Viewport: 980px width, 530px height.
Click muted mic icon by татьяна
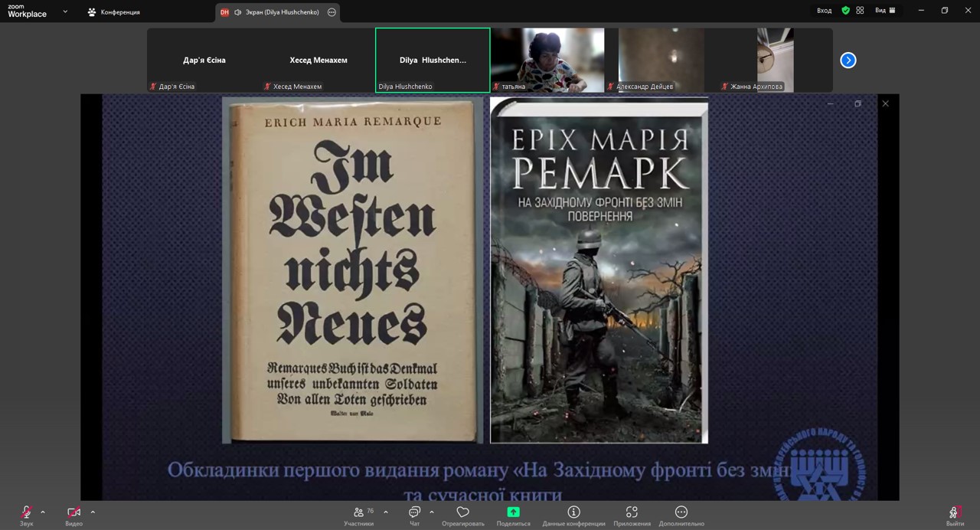pos(496,87)
